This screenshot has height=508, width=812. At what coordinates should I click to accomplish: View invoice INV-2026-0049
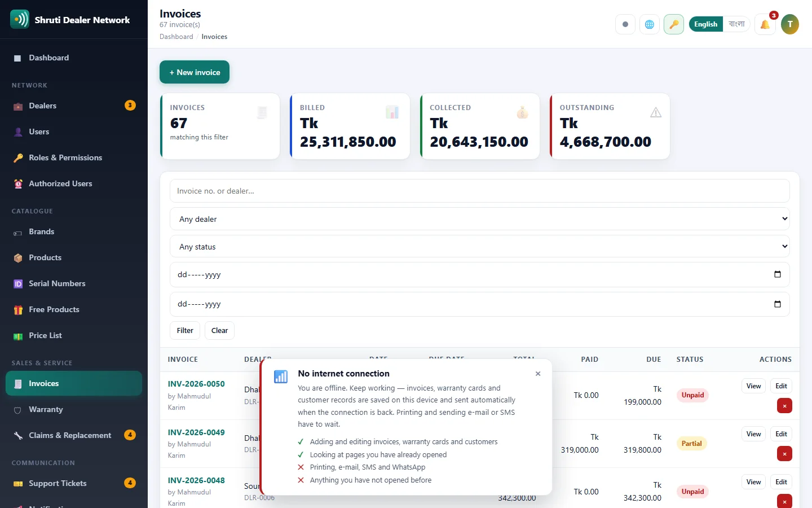tap(753, 434)
